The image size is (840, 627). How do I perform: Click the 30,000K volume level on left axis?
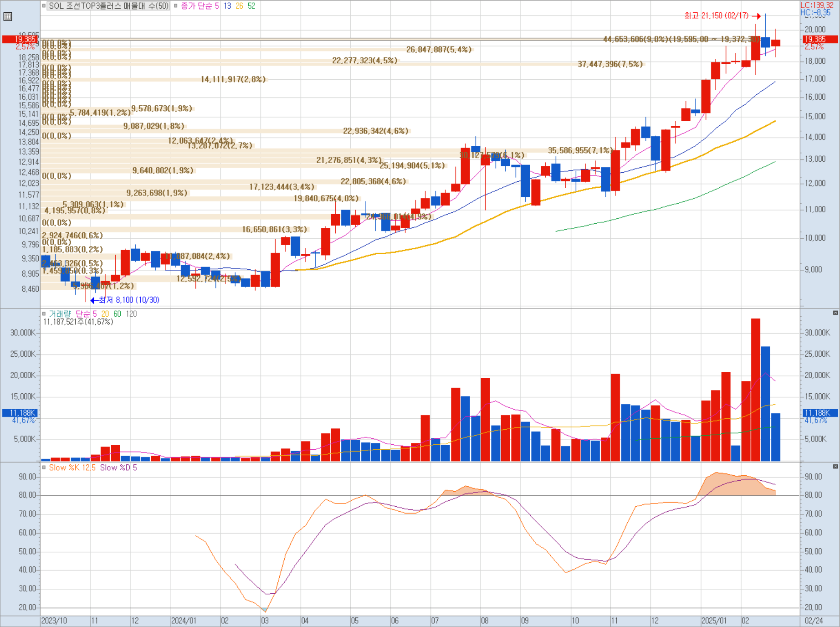pyautogui.click(x=23, y=333)
